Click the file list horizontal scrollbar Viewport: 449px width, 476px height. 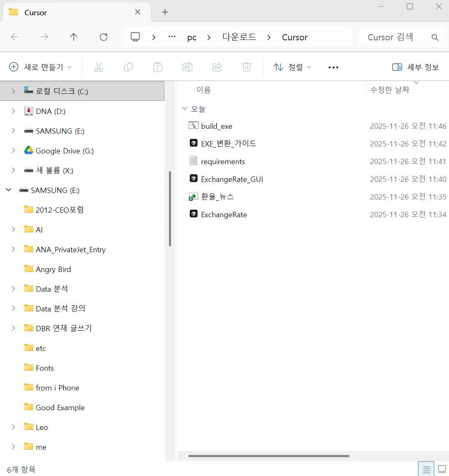(269, 456)
